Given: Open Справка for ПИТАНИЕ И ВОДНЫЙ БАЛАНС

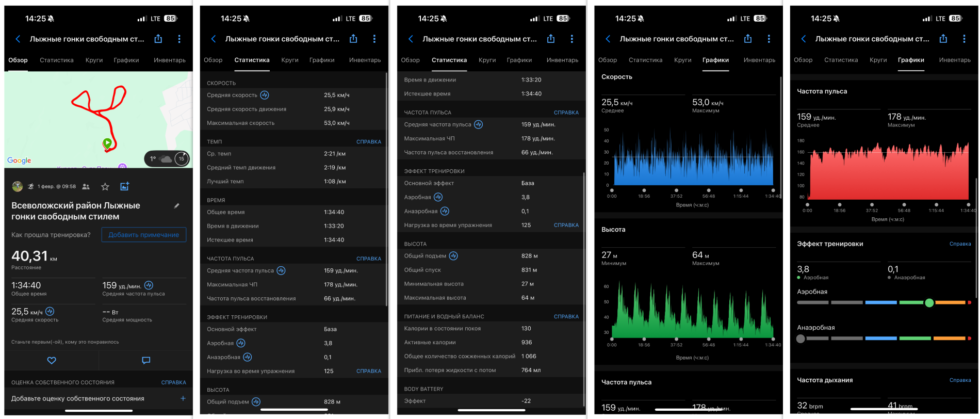Looking at the screenshot, I should click(x=566, y=316).
